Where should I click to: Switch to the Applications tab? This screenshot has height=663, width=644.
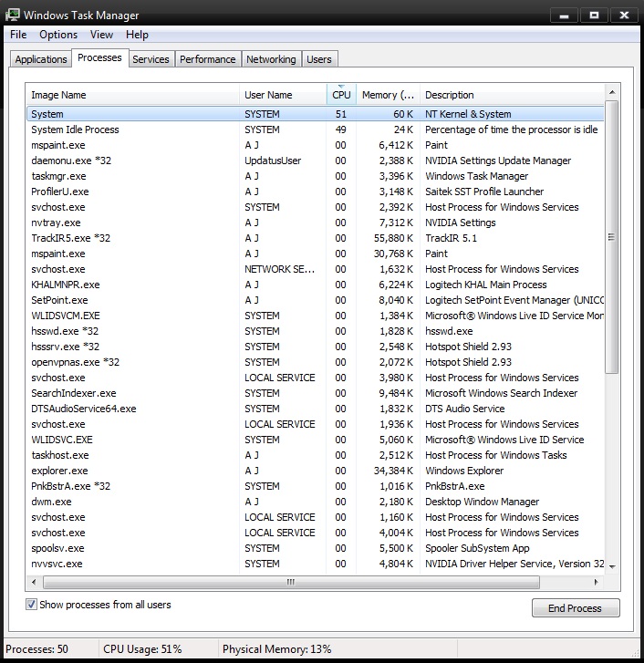pyautogui.click(x=41, y=59)
